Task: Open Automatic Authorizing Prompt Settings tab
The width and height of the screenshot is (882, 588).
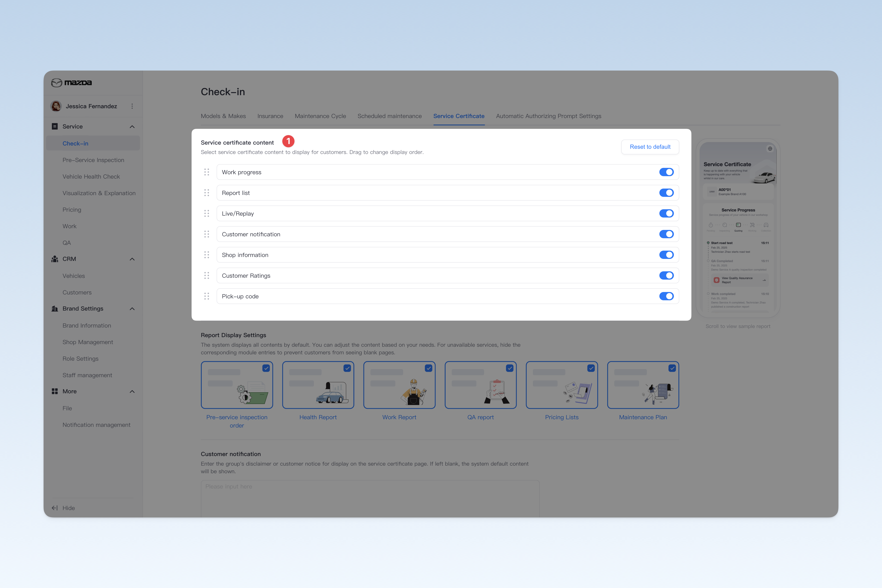Action: point(548,116)
